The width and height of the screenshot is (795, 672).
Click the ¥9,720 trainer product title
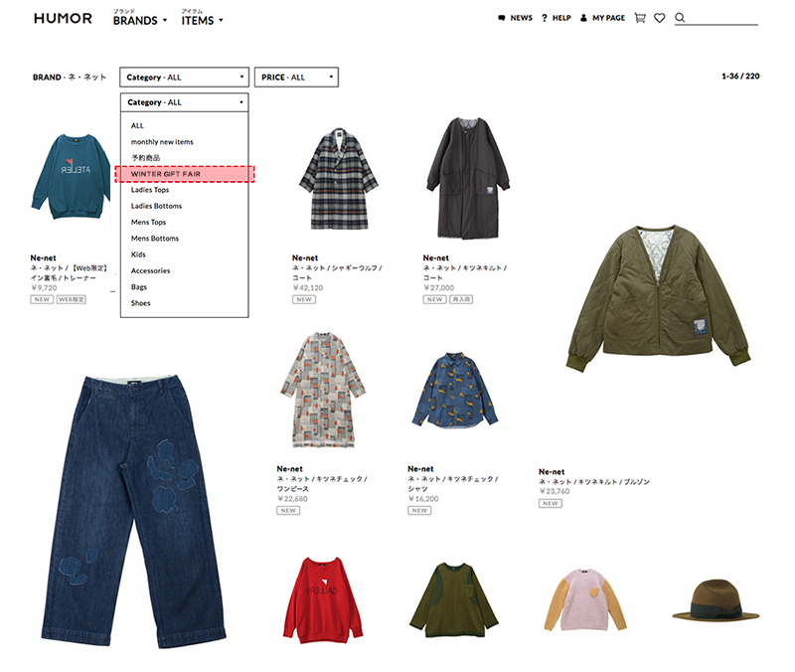(x=69, y=272)
